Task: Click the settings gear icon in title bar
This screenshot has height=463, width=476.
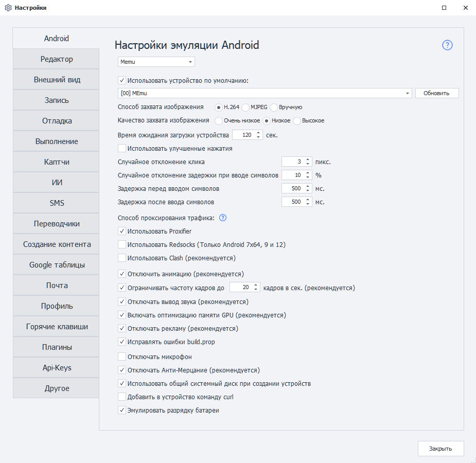Action: pyautogui.click(x=8, y=8)
